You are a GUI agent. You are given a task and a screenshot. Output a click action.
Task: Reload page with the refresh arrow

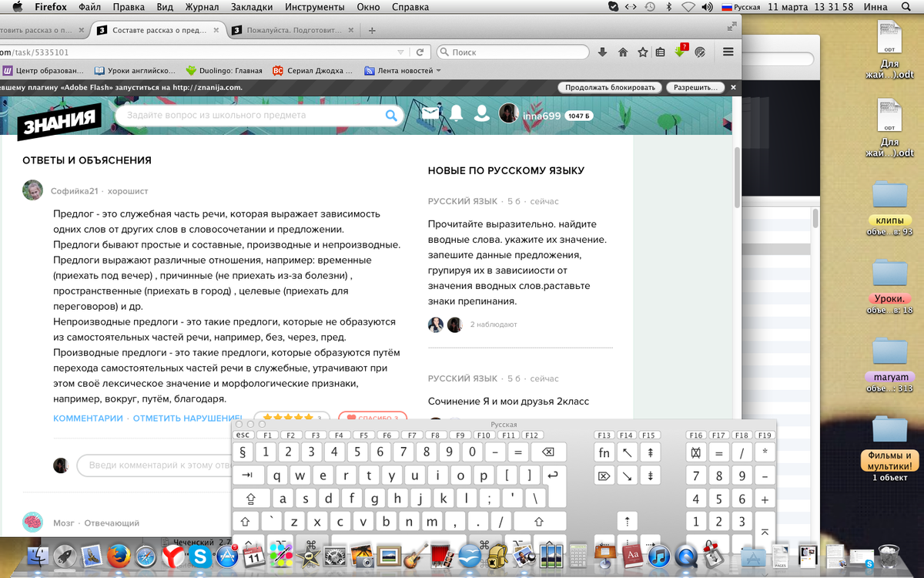(420, 52)
